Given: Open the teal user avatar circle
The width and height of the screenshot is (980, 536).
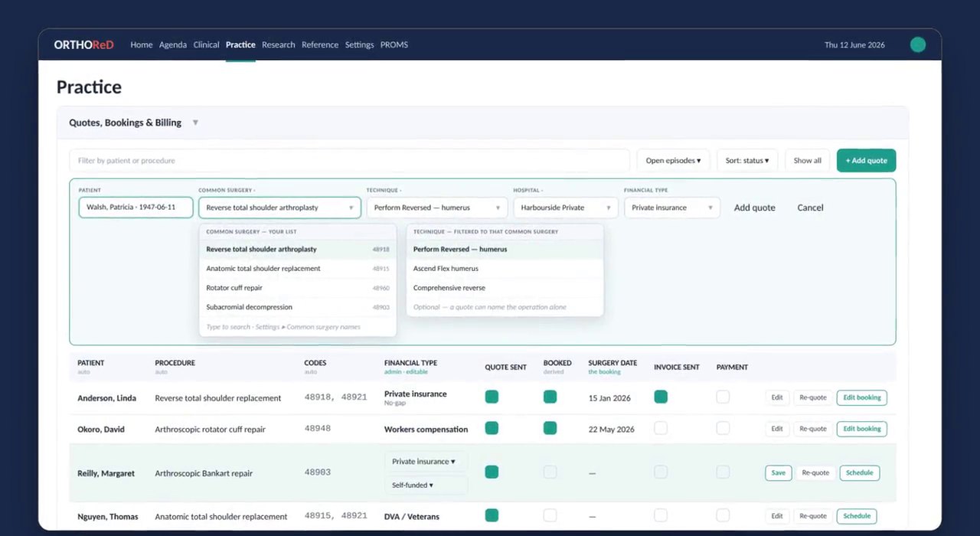Looking at the screenshot, I should click(x=918, y=44).
